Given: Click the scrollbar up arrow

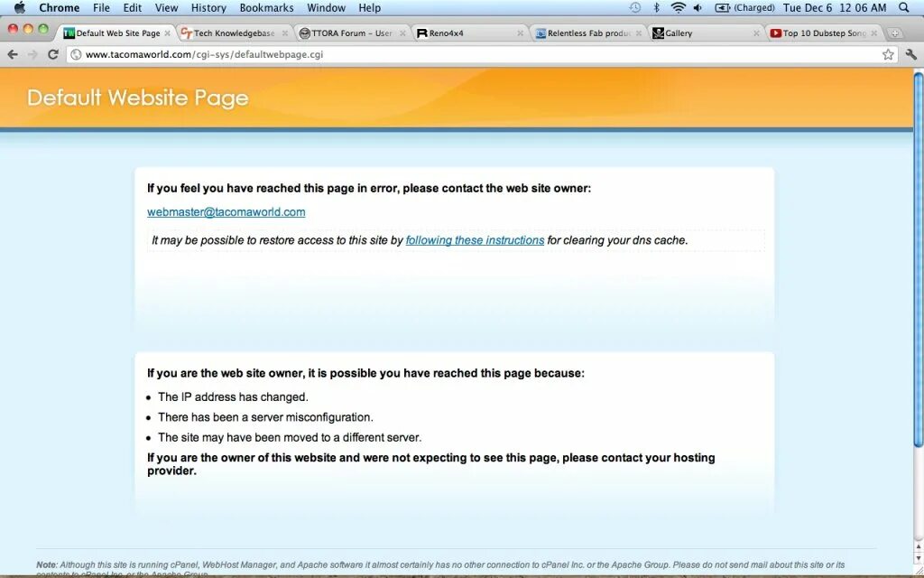Looking at the screenshot, I should pyautogui.click(x=918, y=547).
